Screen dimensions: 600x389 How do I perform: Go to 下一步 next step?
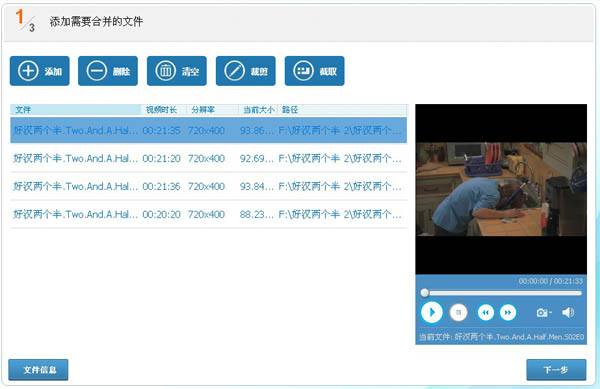click(556, 369)
